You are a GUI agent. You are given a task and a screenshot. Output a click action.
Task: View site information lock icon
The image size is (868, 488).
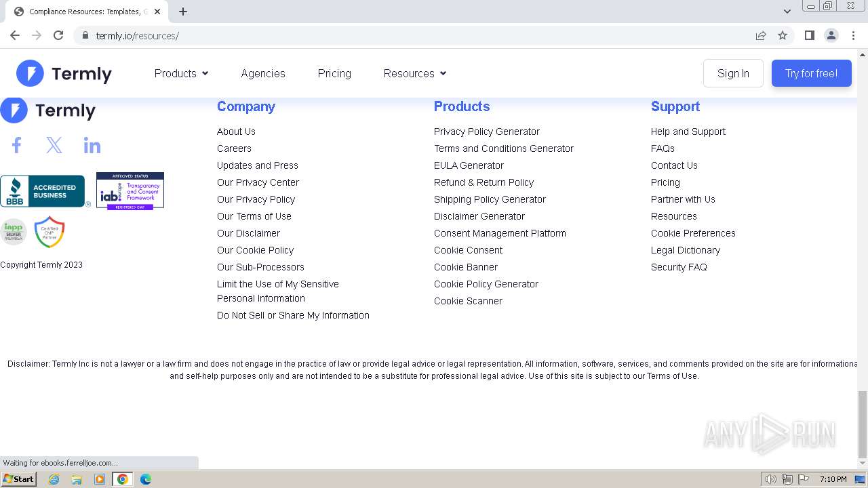pos(85,35)
